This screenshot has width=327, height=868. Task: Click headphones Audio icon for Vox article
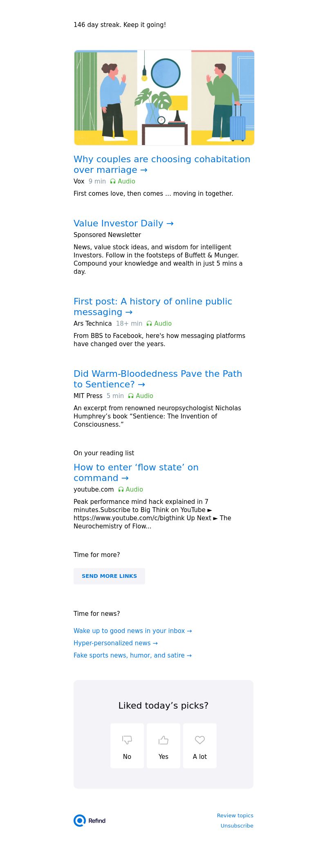point(113,181)
